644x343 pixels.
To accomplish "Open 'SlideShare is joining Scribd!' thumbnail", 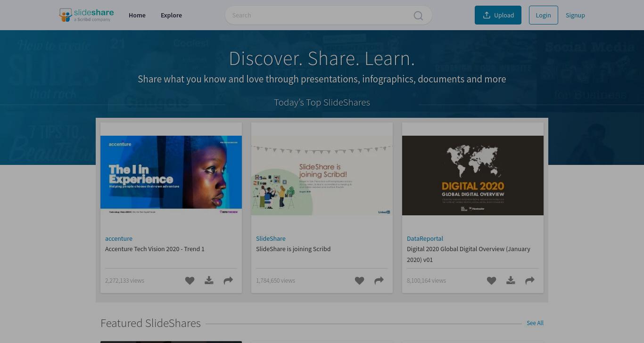I will (x=322, y=175).
